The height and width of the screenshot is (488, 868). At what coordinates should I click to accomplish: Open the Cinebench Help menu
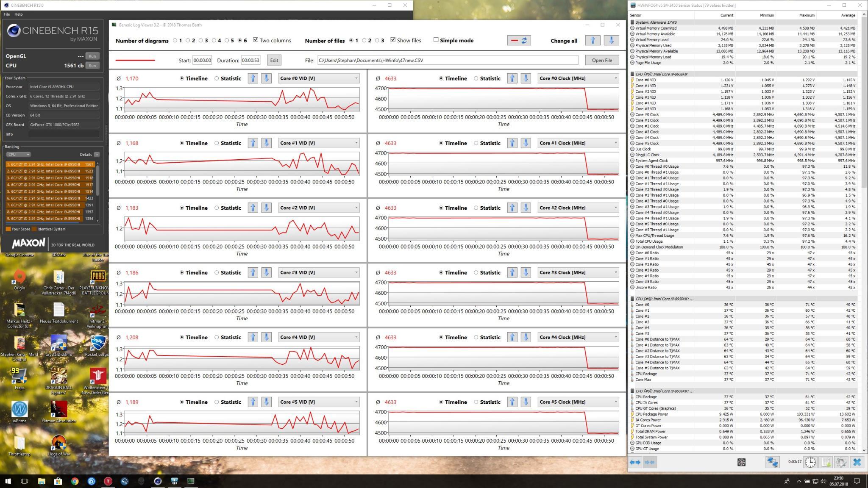click(x=19, y=14)
